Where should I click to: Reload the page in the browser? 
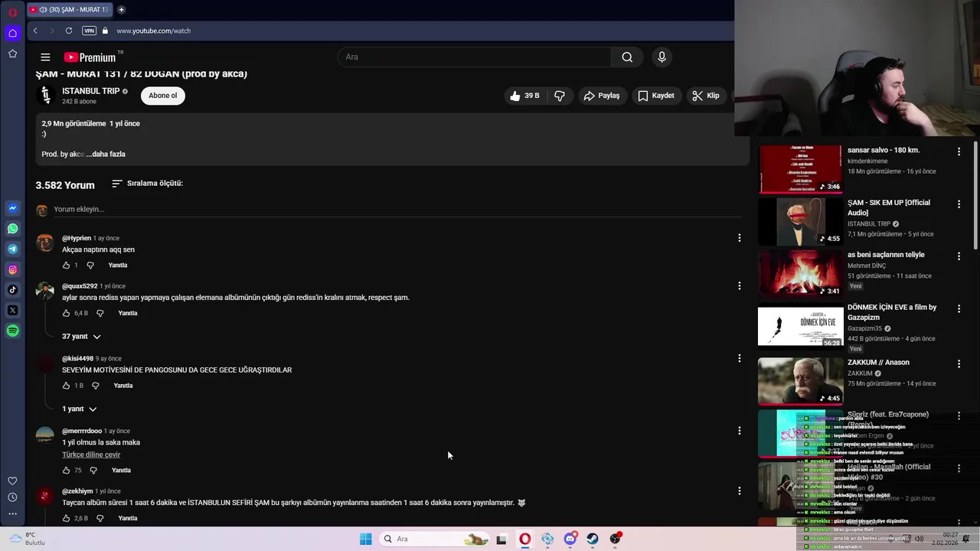point(69,31)
